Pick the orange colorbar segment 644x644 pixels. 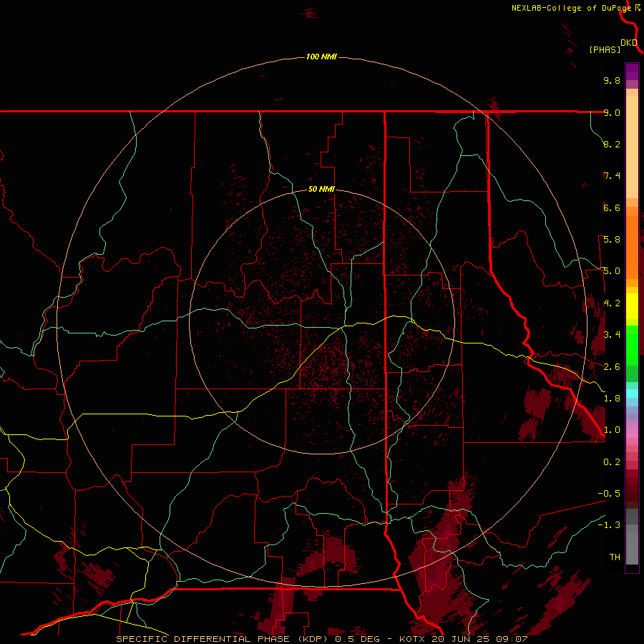coord(632,247)
